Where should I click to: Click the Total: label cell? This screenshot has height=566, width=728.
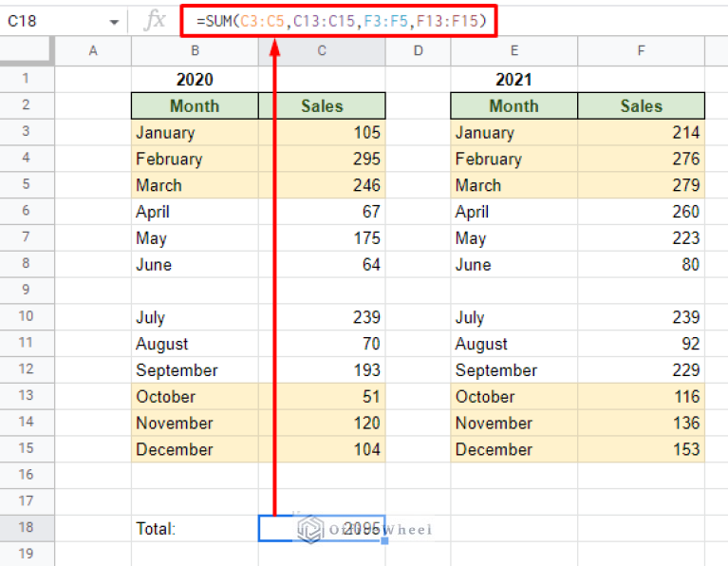[x=195, y=529]
